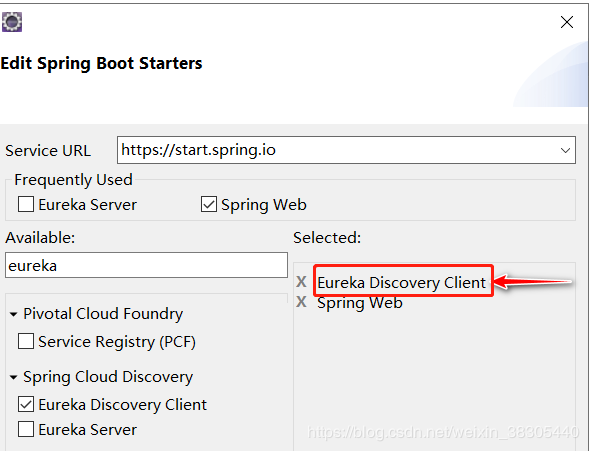The height and width of the screenshot is (456, 609).
Task: Uncheck Eureka Discovery Client under Spring Cloud Discovery
Action: click(x=26, y=404)
